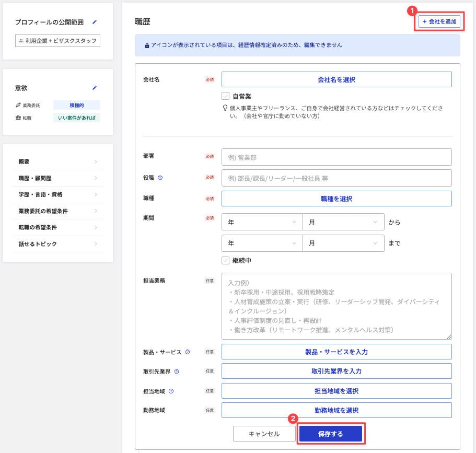Open help icon next to 役職
The width and height of the screenshot is (476, 453).
[x=160, y=178]
